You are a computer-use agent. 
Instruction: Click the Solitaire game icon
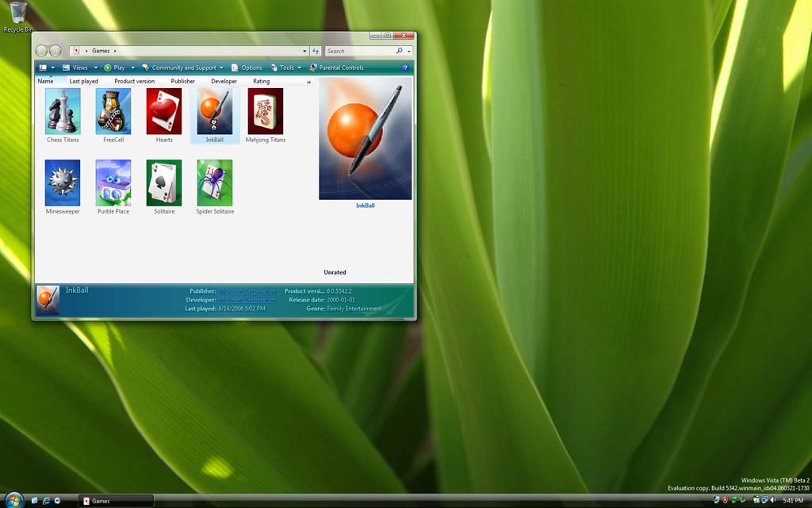(x=164, y=183)
